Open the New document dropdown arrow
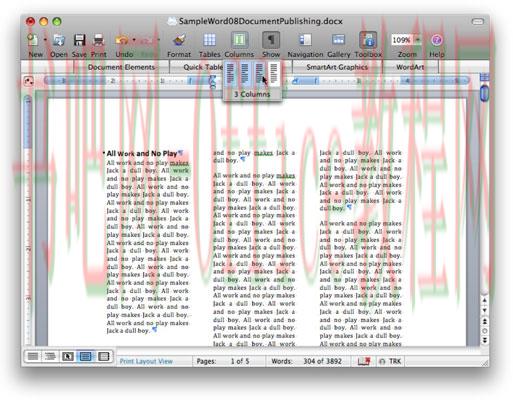This screenshot has height=400, width=513. [45, 40]
